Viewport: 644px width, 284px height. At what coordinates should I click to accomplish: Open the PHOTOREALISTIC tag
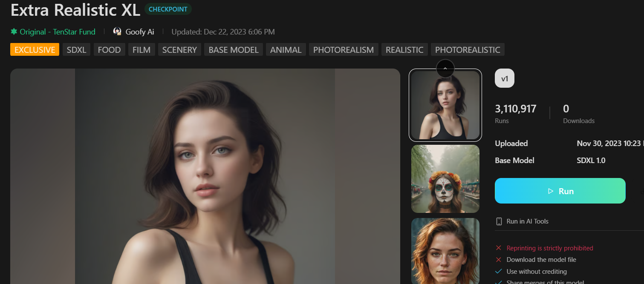tap(468, 50)
